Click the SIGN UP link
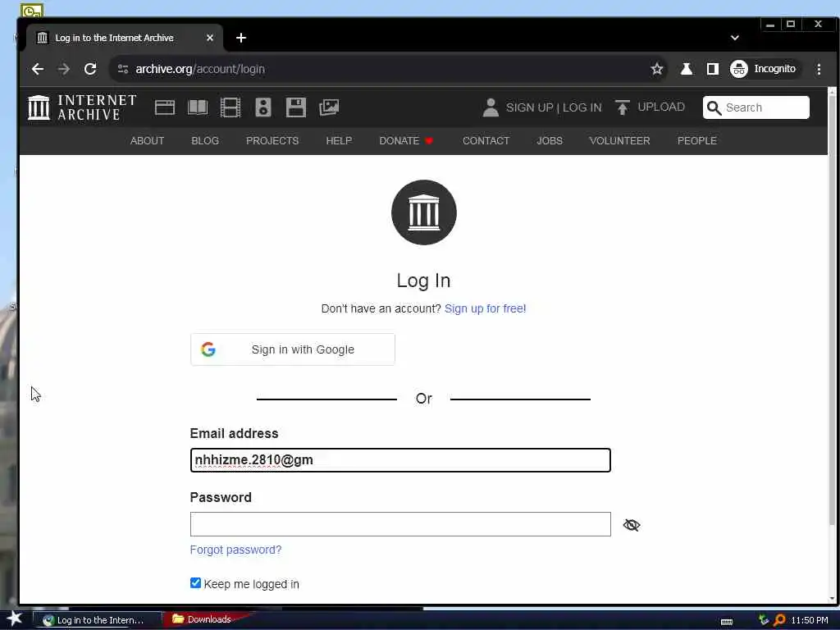Image resolution: width=840 pixels, height=630 pixels. click(x=529, y=107)
